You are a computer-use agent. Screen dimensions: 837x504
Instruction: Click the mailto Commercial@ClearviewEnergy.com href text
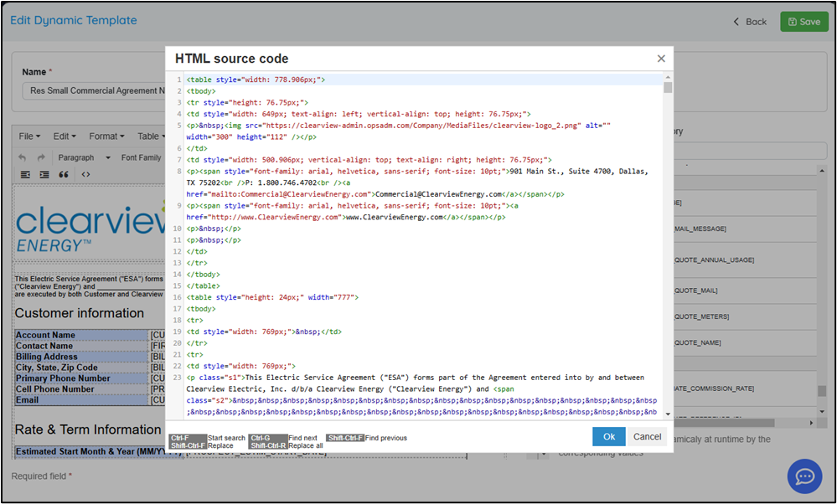[x=289, y=194]
